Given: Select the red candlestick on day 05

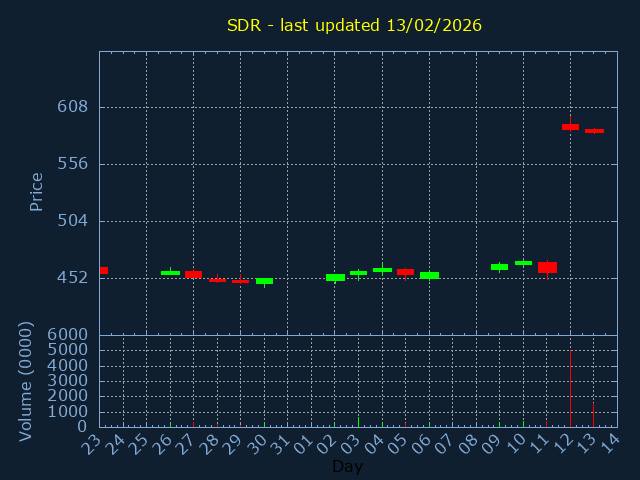Looking at the screenshot, I should pos(405,272).
